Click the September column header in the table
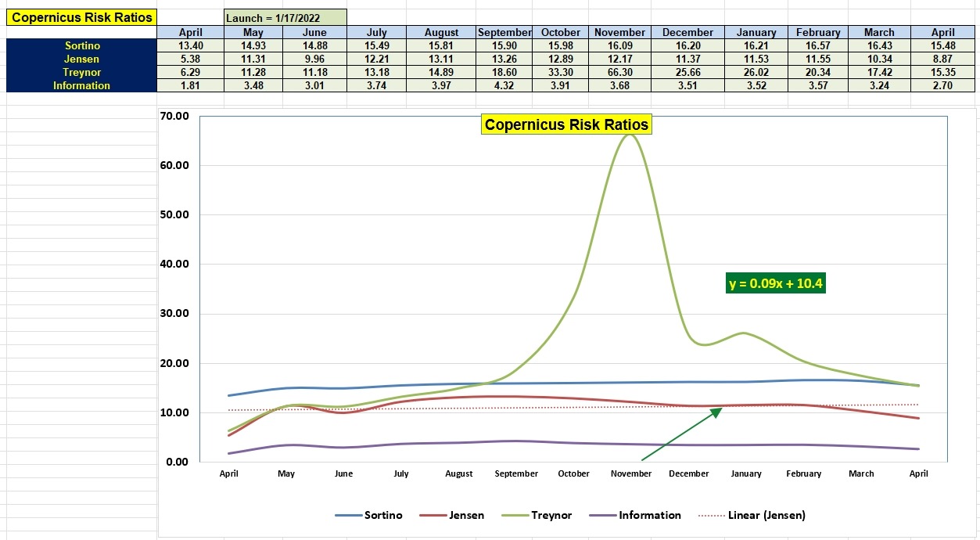This screenshot has height=540, width=980. (504, 32)
